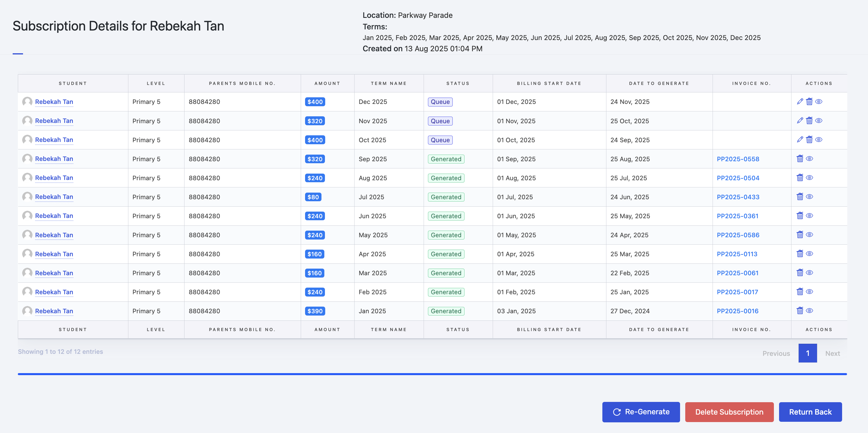Click the $80 amount badge
The width and height of the screenshot is (868, 433).
313,197
